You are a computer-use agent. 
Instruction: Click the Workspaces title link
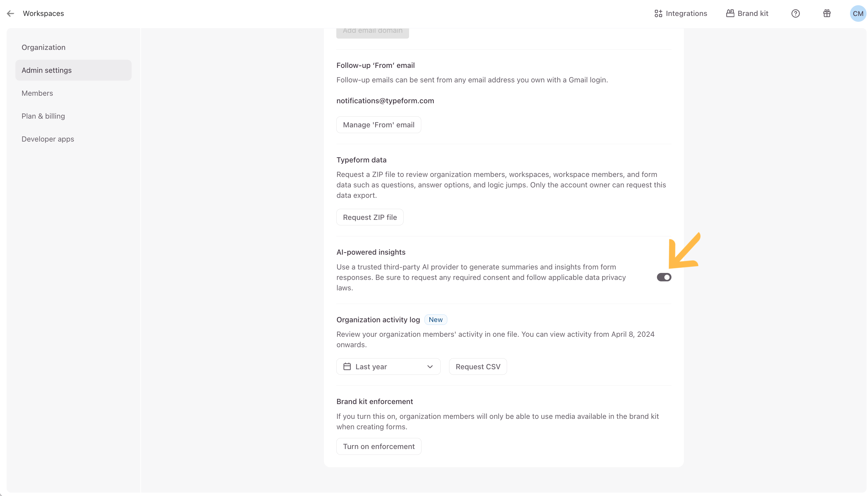[x=43, y=14]
